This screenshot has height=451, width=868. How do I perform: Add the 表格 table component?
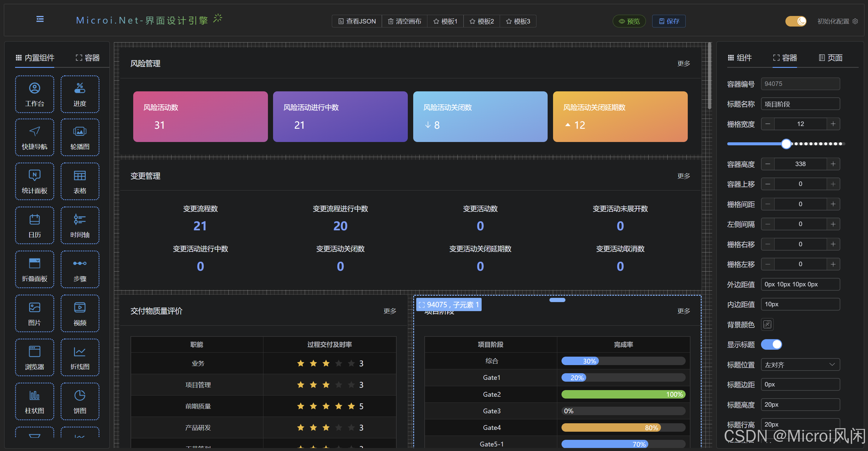80,181
